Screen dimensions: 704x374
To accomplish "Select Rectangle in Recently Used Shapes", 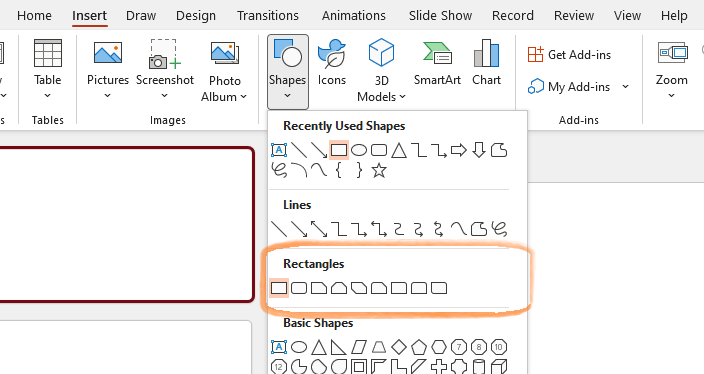I will coord(339,150).
